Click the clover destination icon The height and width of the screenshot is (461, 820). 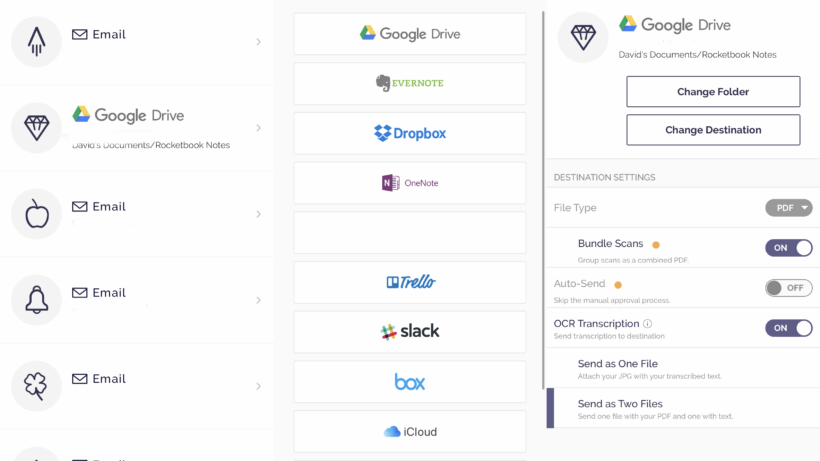coord(37,385)
